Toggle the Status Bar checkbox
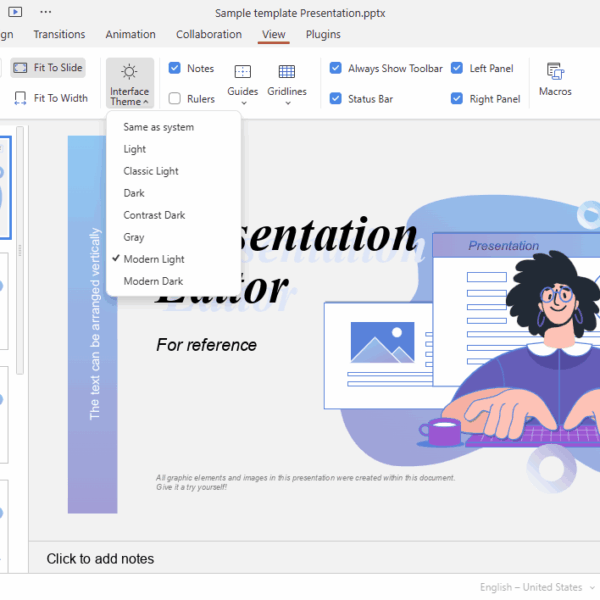This screenshot has height=600, width=600. [336, 98]
